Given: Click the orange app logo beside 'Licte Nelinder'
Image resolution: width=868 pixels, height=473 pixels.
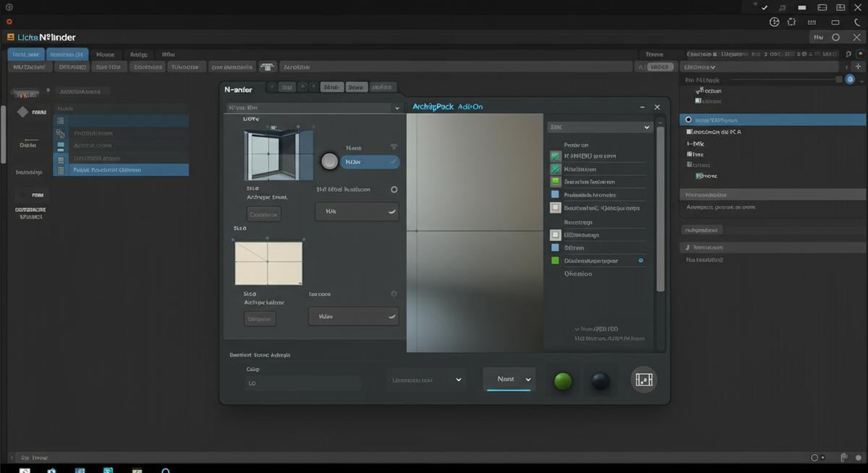Looking at the screenshot, I should coord(10,37).
